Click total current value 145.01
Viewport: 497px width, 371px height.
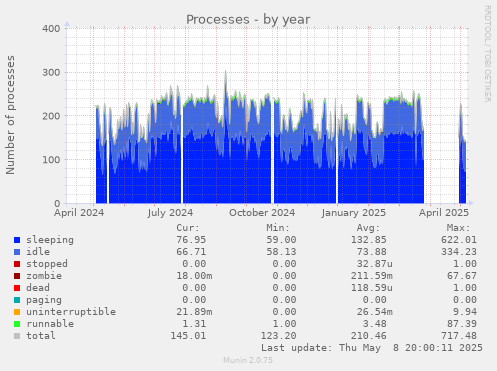(188, 336)
